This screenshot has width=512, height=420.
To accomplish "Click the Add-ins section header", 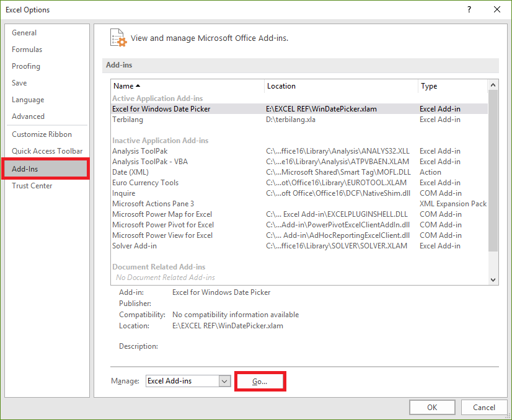I will click(301, 65).
